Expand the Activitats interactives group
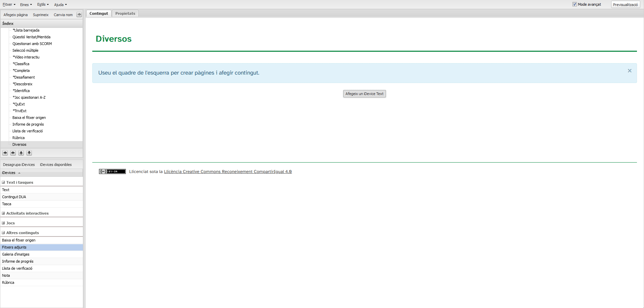Image resolution: width=644 pixels, height=308 pixels. [3, 213]
